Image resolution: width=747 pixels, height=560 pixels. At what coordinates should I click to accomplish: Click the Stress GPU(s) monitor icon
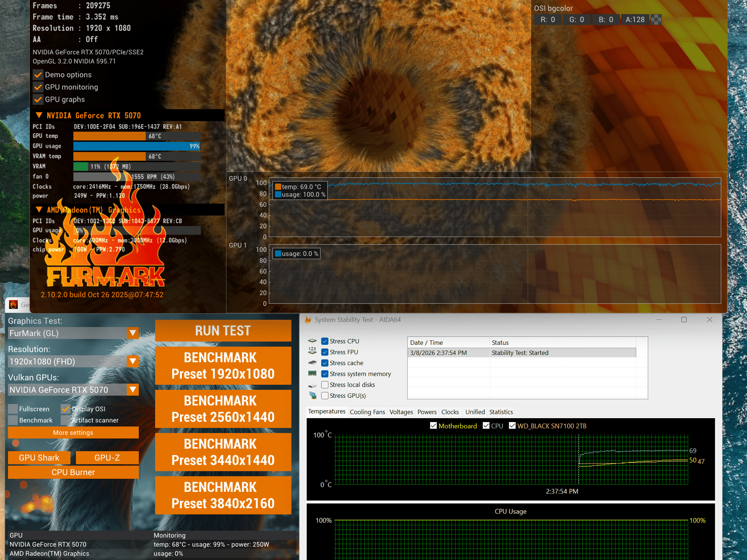[x=313, y=395]
